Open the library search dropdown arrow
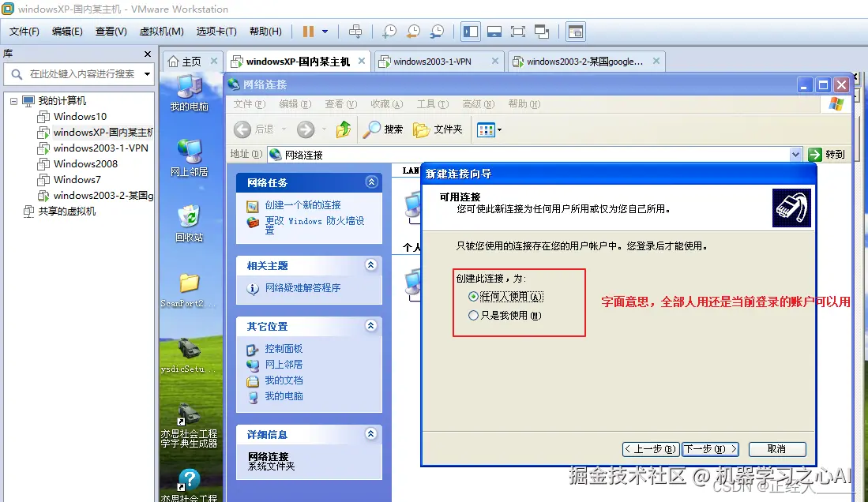Viewport: 868px width, 502px height. tap(147, 73)
